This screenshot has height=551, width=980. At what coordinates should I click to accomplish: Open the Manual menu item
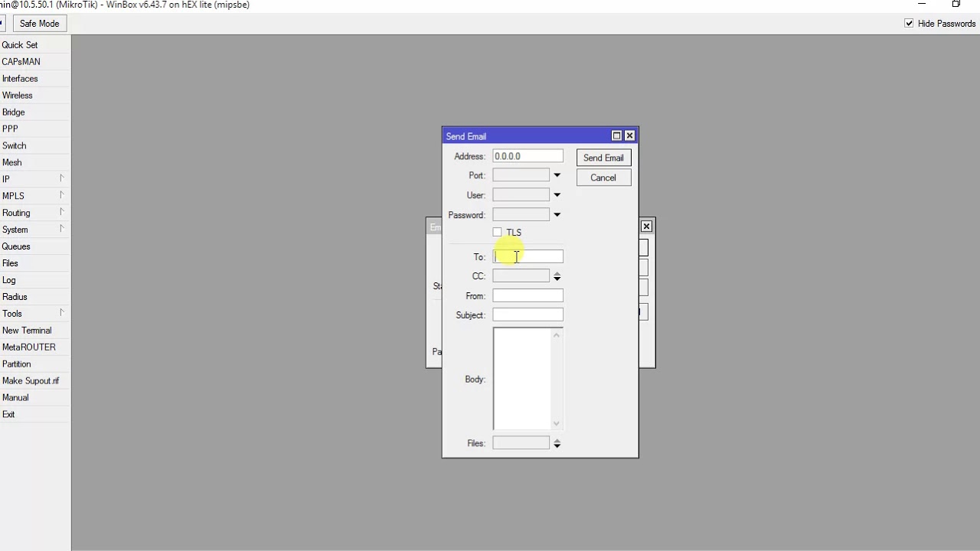15,398
